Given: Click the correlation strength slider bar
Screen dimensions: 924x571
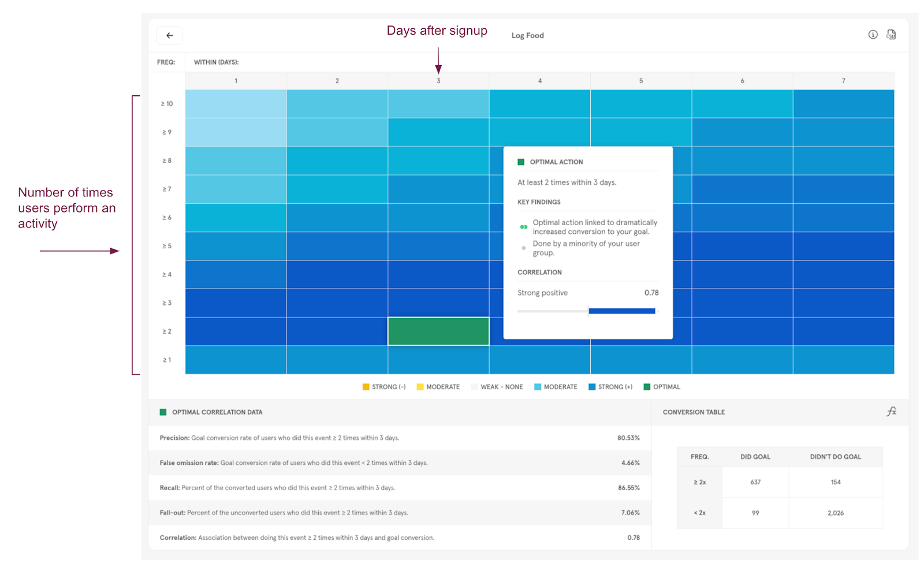Looking at the screenshot, I should coord(588,311).
